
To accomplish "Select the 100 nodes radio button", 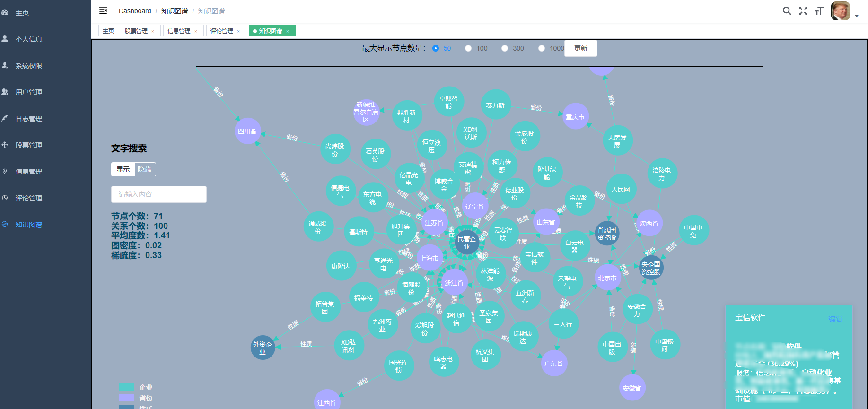I will [468, 48].
